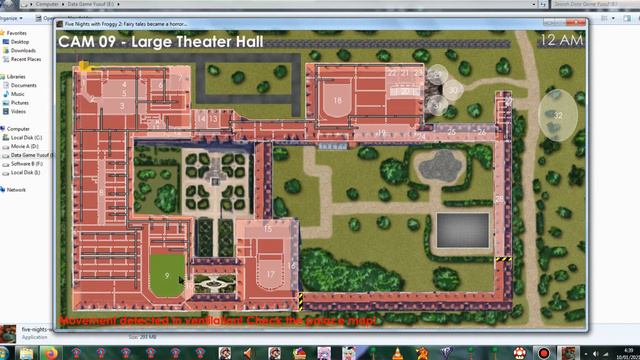Image resolution: width=640 pixels, height=360 pixels.
Task: Open camera 18 rounded hall
Action: 338,100
